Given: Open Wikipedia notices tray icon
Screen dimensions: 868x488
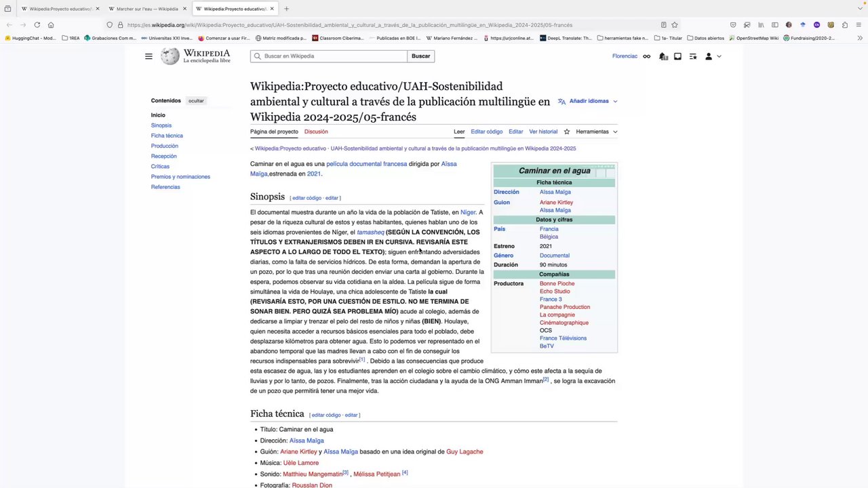Looking at the screenshot, I should pos(677,56).
